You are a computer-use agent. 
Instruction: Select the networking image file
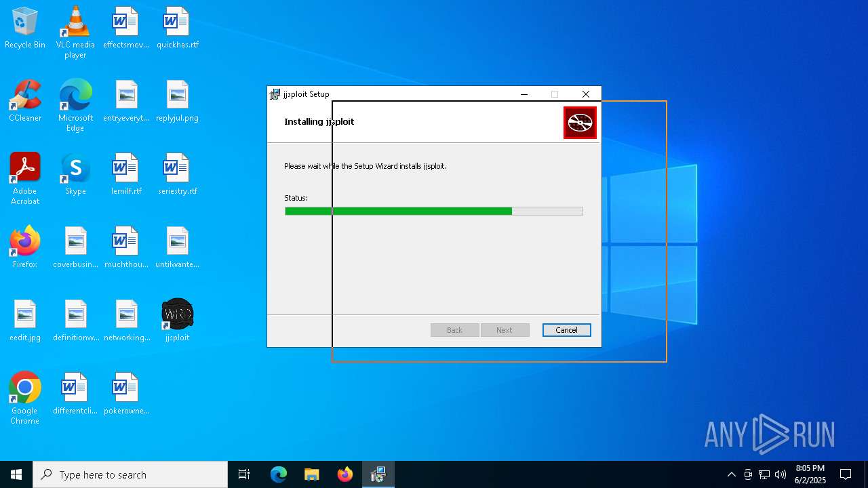tap(126, 321)
